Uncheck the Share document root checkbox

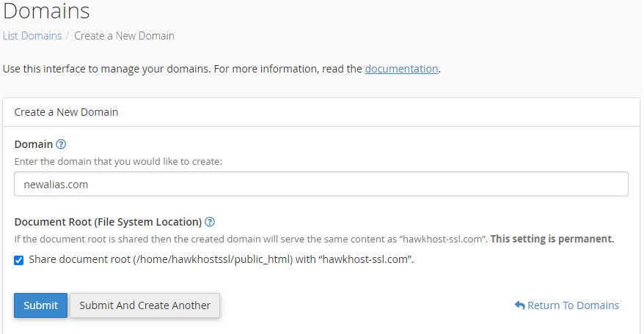(19, 260)
